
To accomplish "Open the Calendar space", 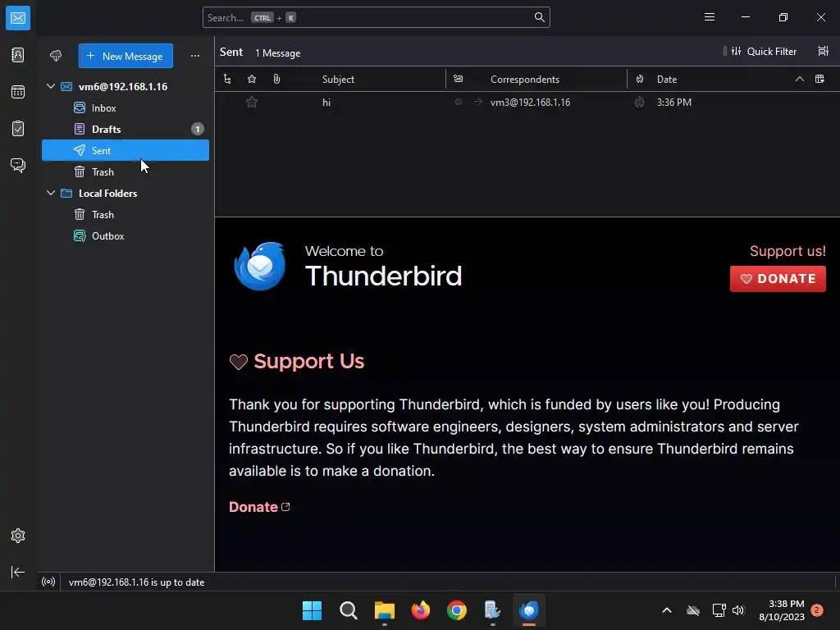I will pyautogui.click(x=18, y=92).
